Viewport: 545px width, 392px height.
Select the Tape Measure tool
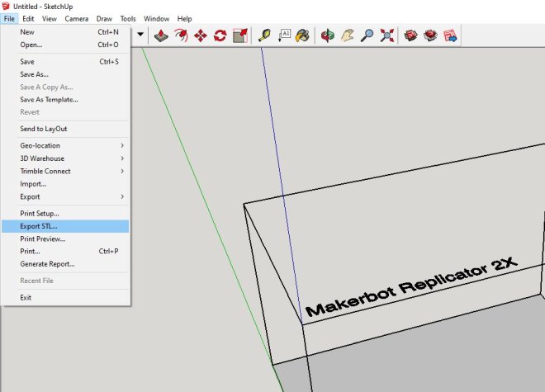point(265,35)
